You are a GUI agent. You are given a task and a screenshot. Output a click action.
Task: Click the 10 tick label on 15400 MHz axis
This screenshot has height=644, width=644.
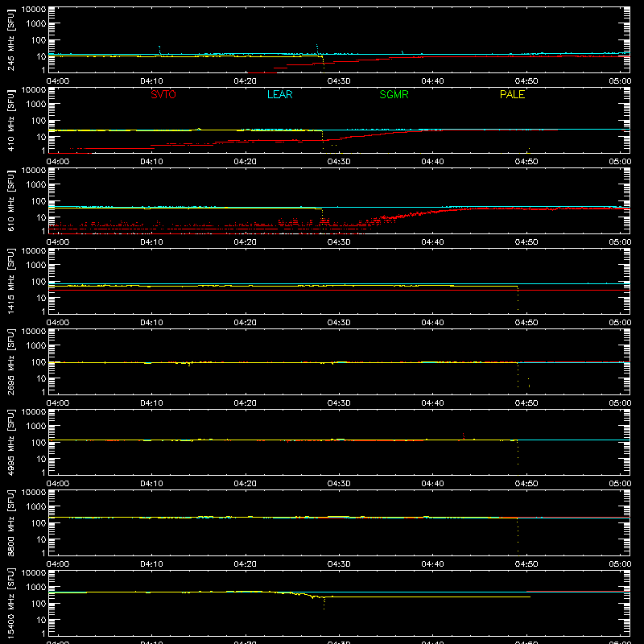pos(41,620)
